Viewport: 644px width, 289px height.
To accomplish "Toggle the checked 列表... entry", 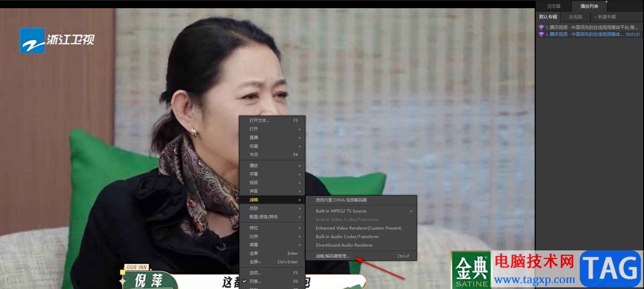I will 272,281.
